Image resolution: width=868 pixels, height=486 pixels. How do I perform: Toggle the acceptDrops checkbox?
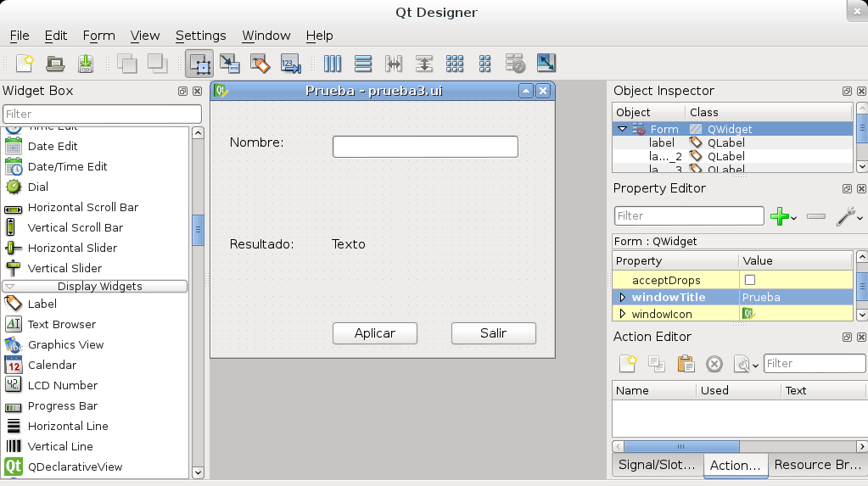coord(749,280)
